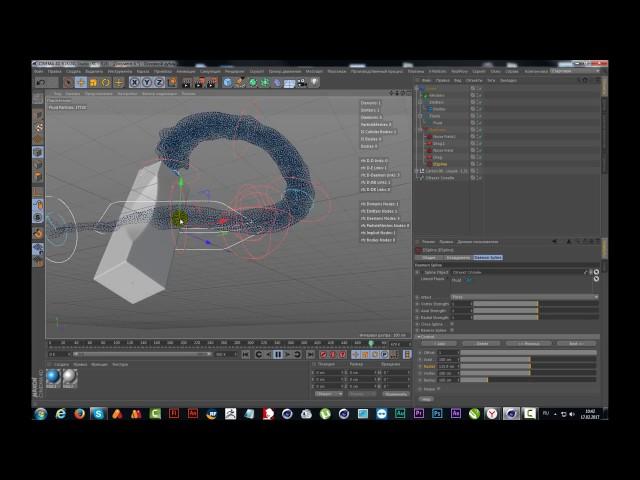Click the Add control point button
The width and height of the screenshot is (640, 480).
tap(440, 344)
